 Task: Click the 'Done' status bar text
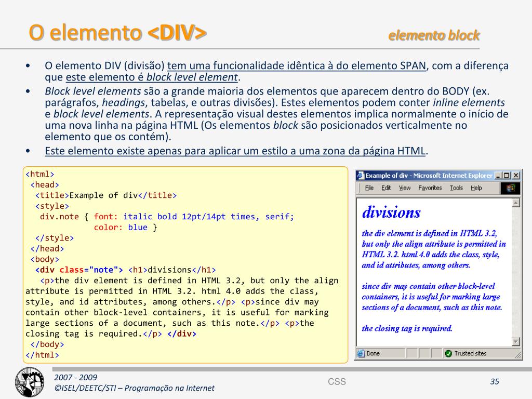click(373, 353)
